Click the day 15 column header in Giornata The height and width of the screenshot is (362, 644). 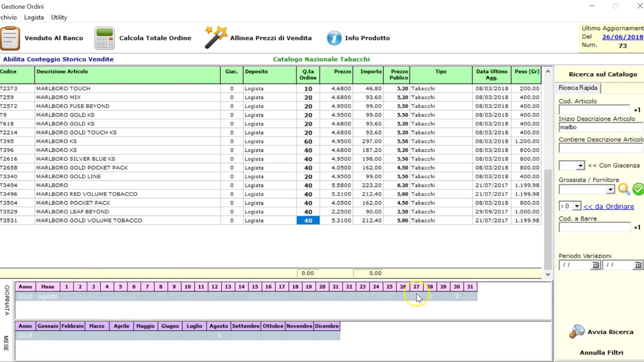point(255,287)
